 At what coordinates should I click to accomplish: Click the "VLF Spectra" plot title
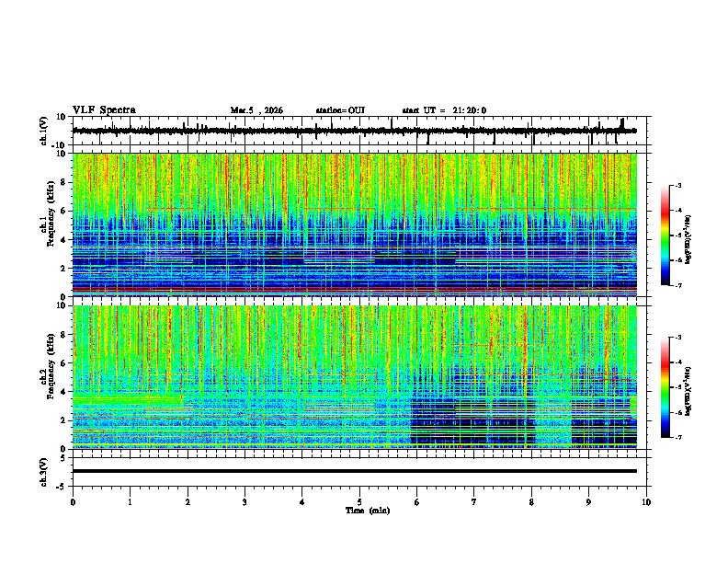point(104,110)
